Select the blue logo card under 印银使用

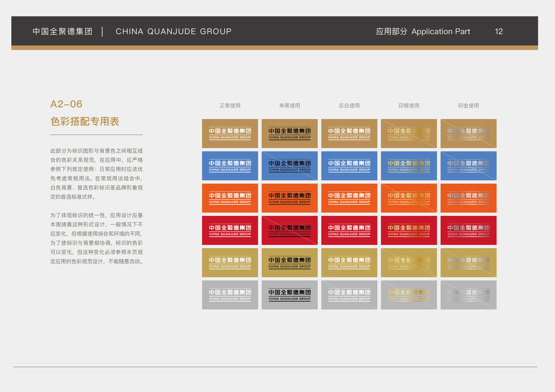click(409, 166)
